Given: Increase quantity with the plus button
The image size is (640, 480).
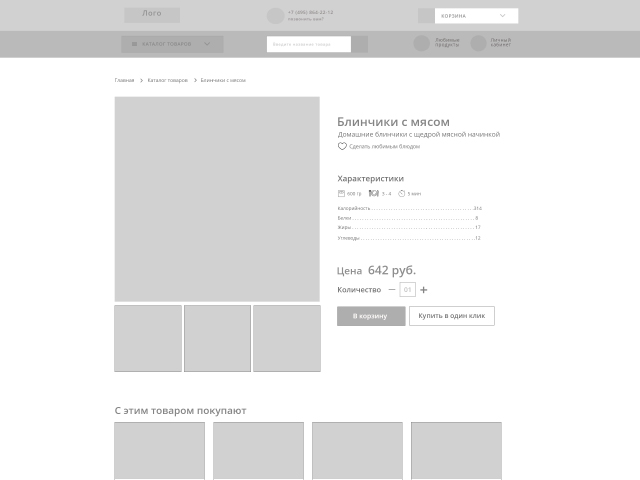Looking at the screenshot, I should pos(424,290).
